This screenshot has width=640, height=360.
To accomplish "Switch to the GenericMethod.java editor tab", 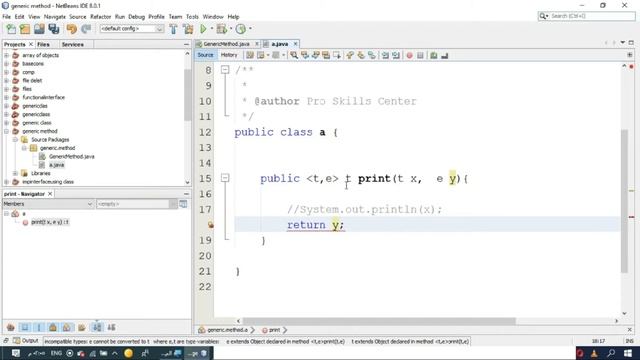I will [x=226, y=44].
